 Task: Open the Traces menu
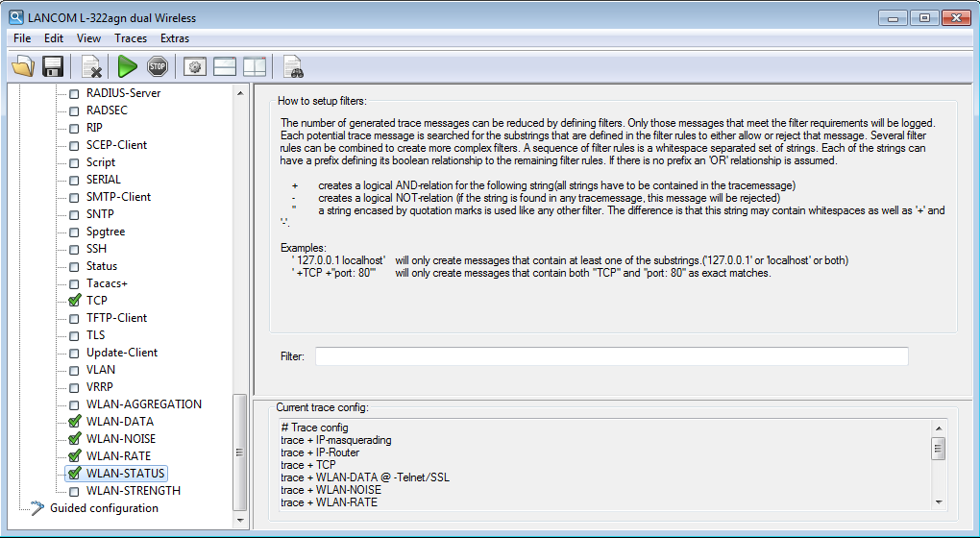tap(131, 38)
